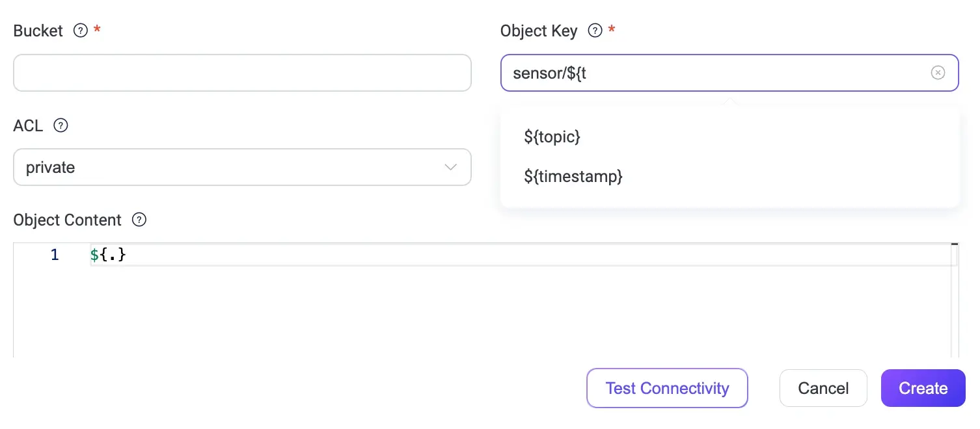
Task: Cancel the creation dialog
Action: 823,388
